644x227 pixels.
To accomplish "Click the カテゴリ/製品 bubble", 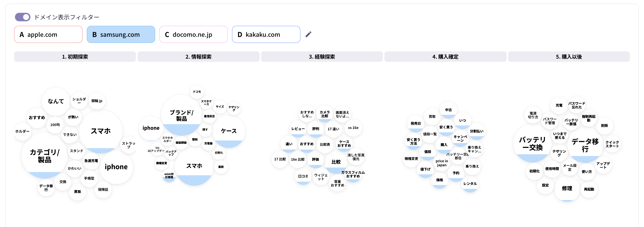I will [45, 156].
